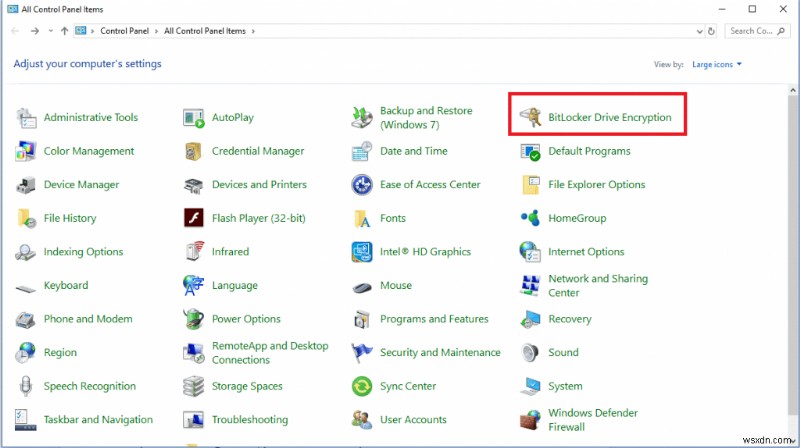Click the scrollbar up arrow
This screenshot has height=448, width=800.
792,90
